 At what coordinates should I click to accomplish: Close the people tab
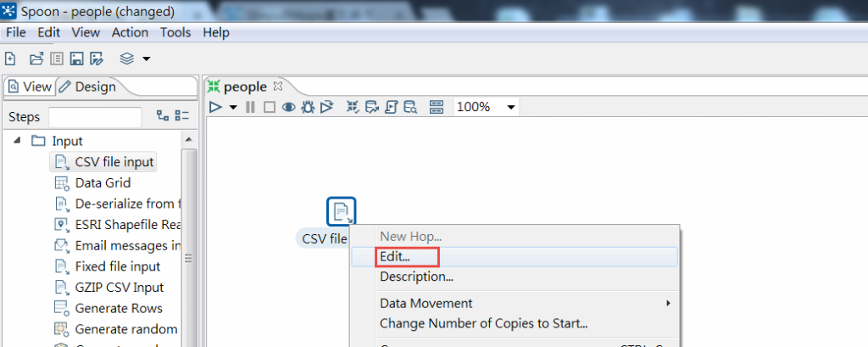tap(278, 87)
